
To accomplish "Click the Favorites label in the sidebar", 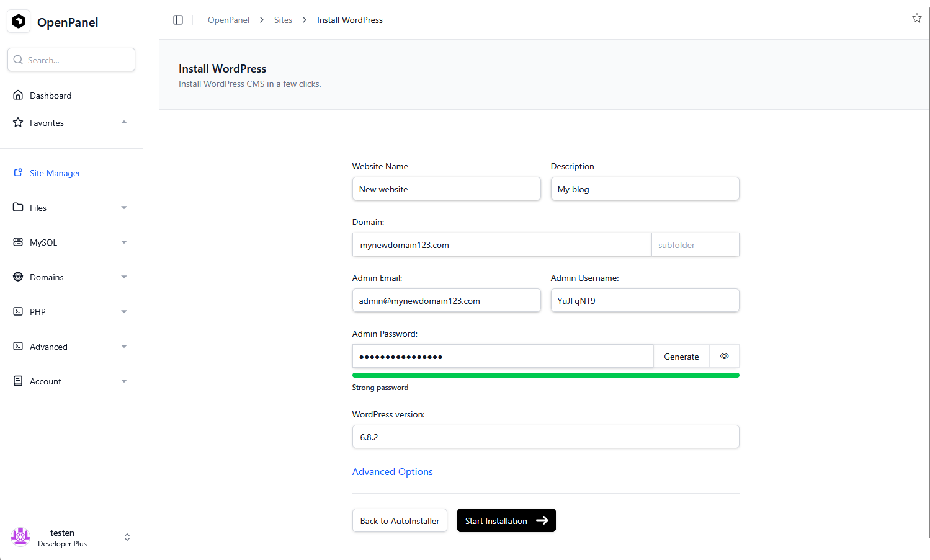I will click(x=47, y=123).
